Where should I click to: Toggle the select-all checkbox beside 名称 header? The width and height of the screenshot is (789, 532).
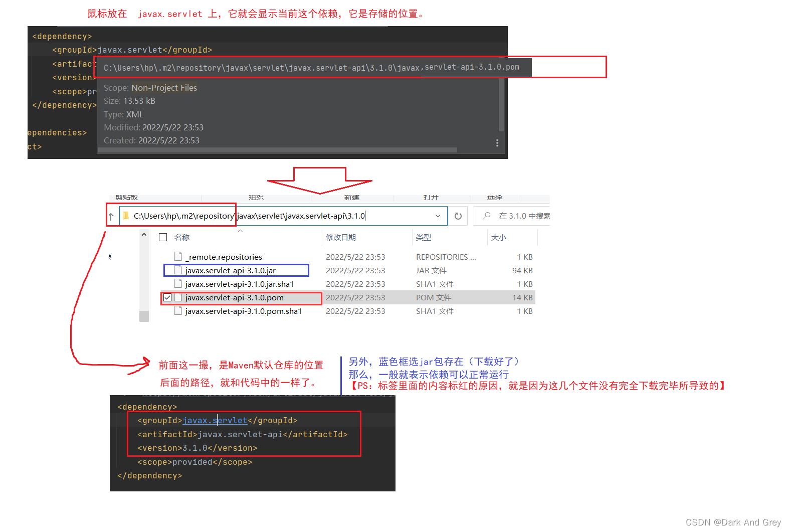click(x=163, y=237)
